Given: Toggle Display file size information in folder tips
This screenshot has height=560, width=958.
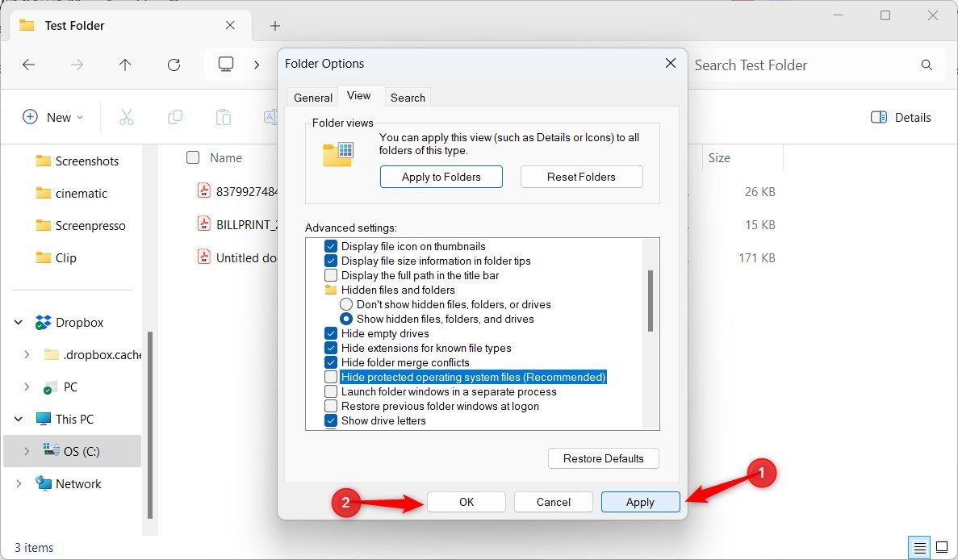Looking at the screenshot, I should coord(331,261).
